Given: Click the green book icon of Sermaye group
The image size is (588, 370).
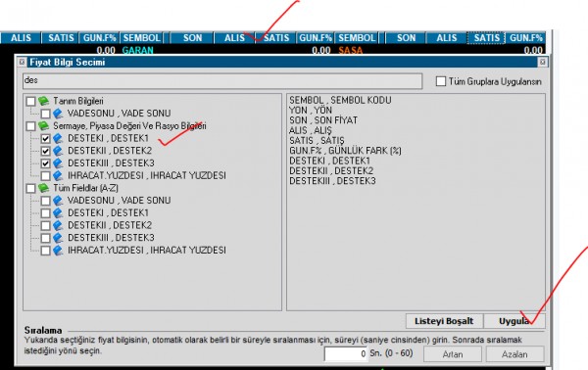Looking at the screenshot, I should point(43,126).
